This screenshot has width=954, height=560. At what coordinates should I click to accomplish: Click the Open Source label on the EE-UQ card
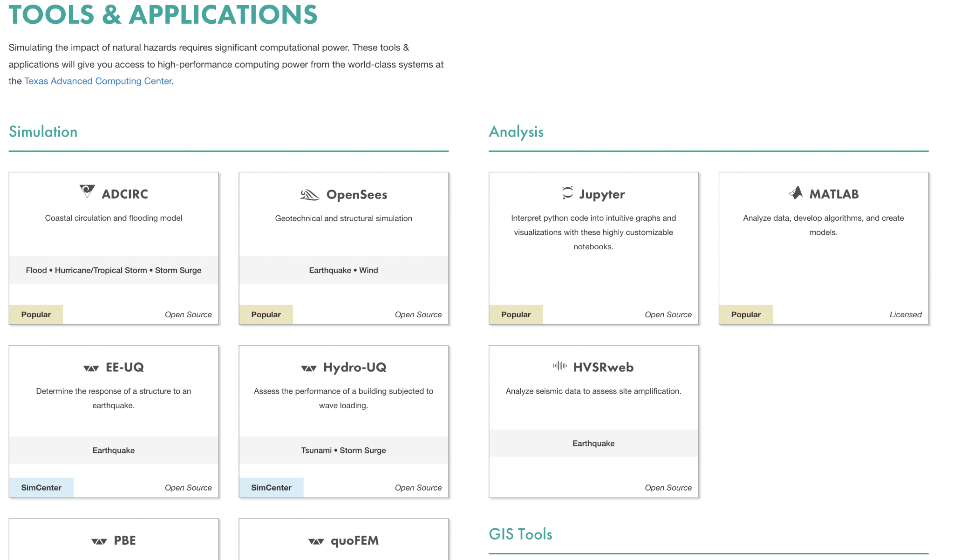188,488
